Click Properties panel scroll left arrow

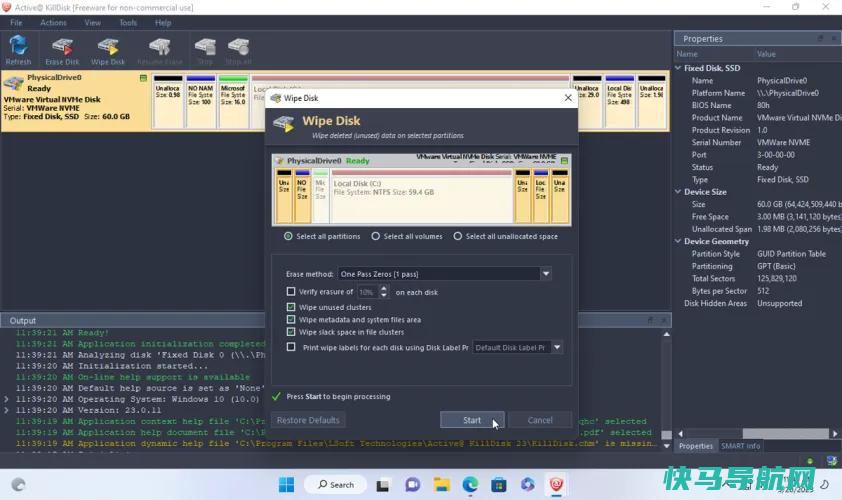680,433
